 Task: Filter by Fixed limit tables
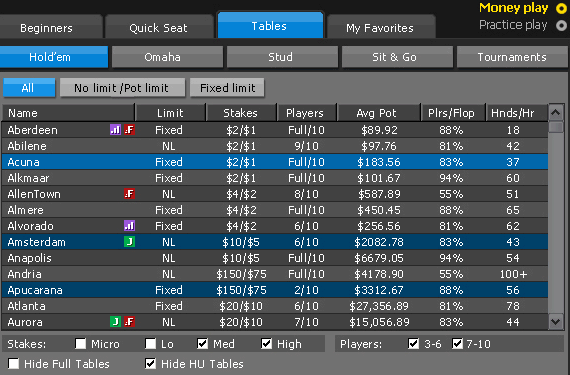227,88
